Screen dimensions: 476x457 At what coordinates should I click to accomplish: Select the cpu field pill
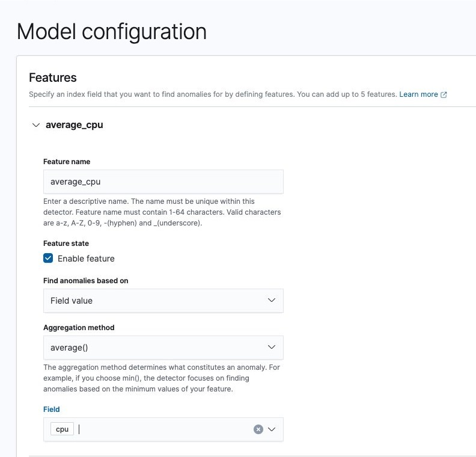point(63,429)
